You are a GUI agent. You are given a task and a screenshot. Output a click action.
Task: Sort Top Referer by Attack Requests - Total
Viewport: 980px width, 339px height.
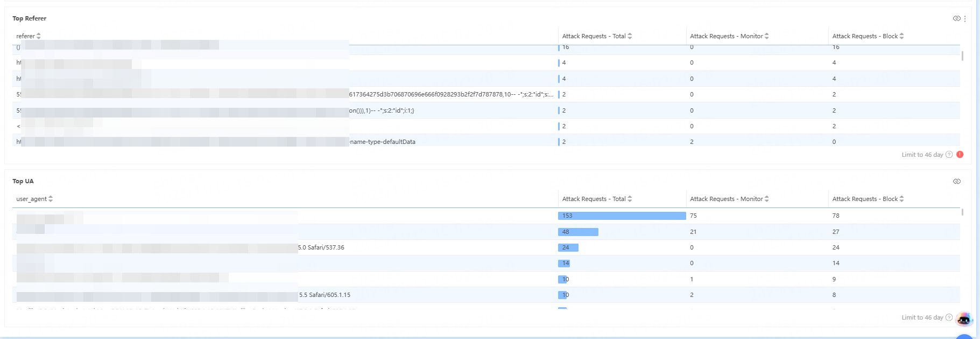click(x=630, y=36)
